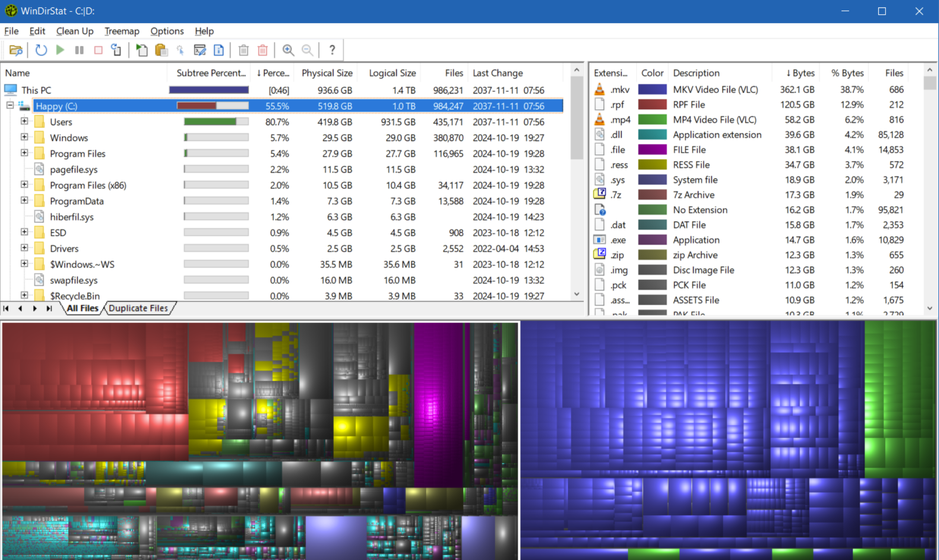Click the MKV Video File color swatch
Viewport: 939px width, 560px height.
(x=652, y=89)
